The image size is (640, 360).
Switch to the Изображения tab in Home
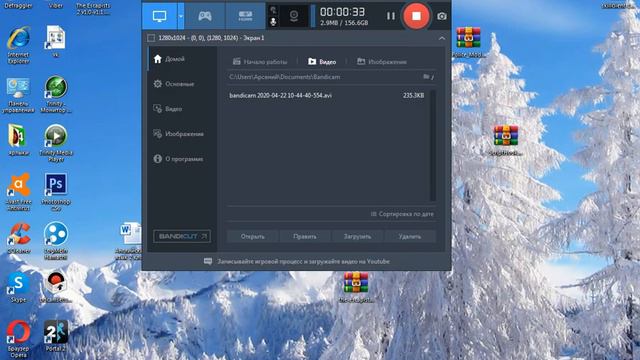point(382,62)
